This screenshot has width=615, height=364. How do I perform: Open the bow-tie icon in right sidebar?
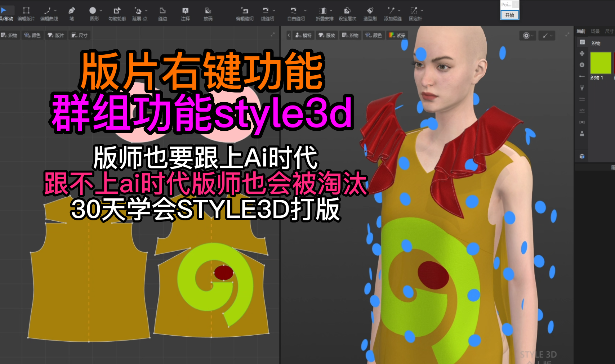click(x=582, y=122)
